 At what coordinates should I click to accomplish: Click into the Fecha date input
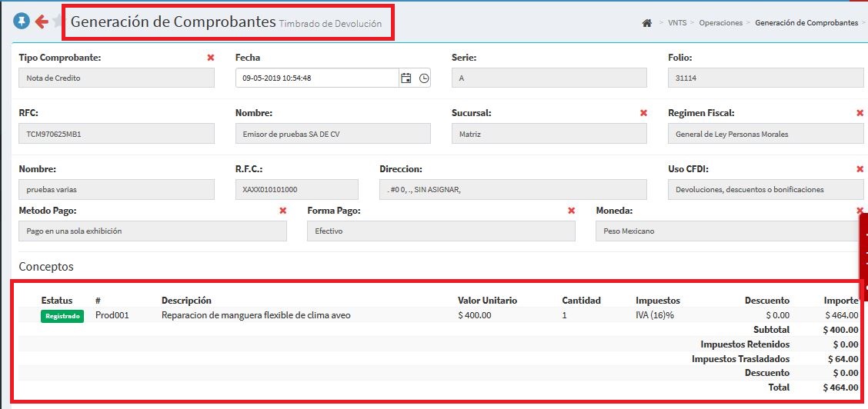pyautogui.click(x=315, y=78)
